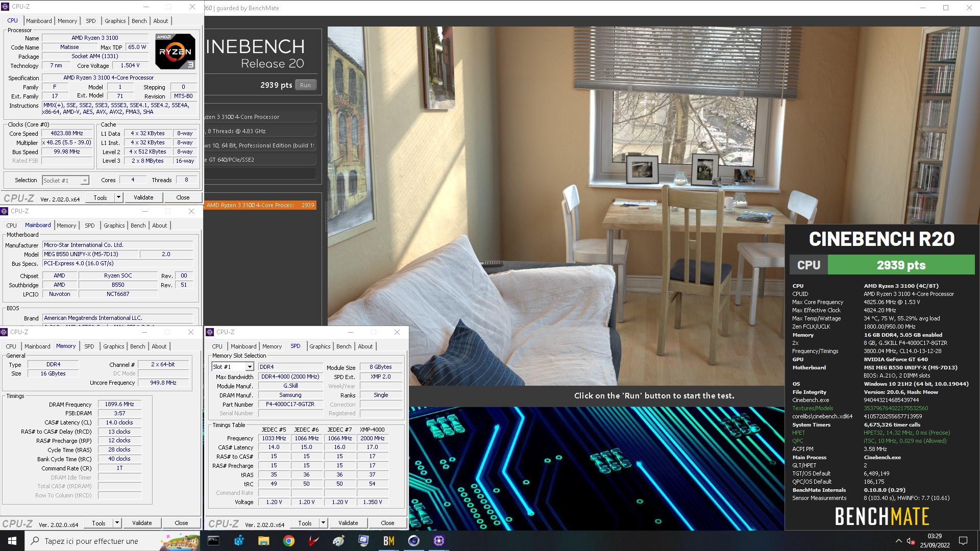
Task: Click the taskbar search magnifier icon
Action: pyautogui.click(x=35, y=541)
